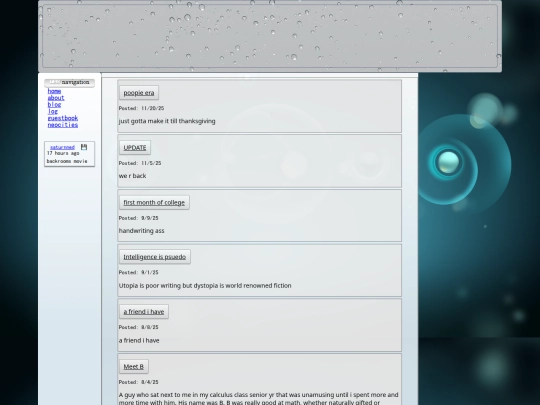This screenshot has width=540, height=405.
Task: Visit the guestbook page
Action: [63, 118]
